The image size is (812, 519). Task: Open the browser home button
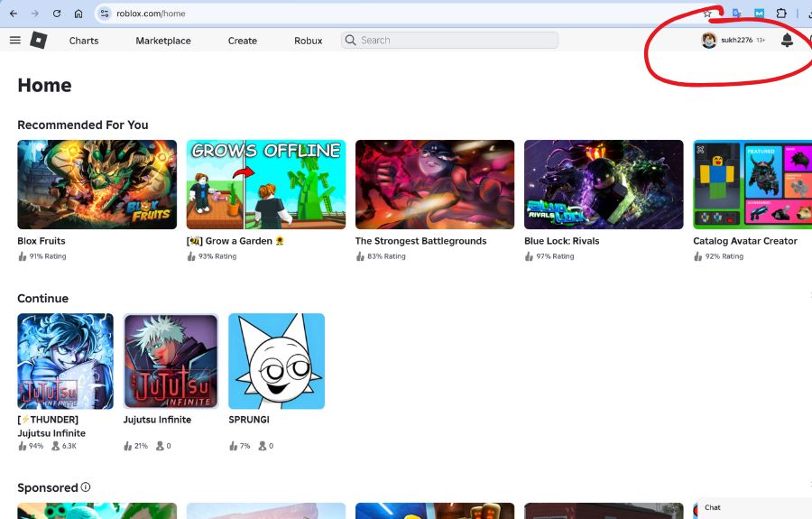(x=78, y=14)
